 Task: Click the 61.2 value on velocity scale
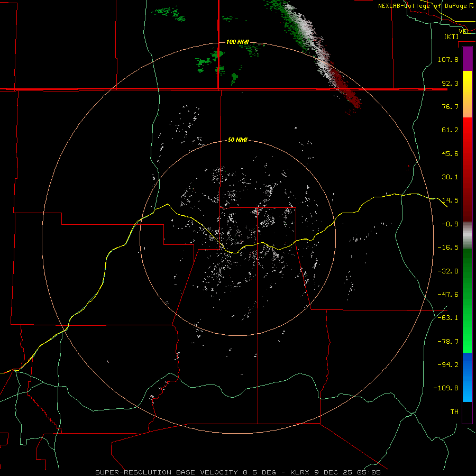tap(450, 130)
